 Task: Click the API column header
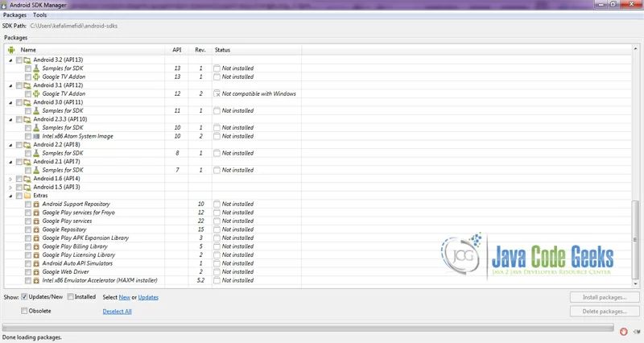click(176, 50)
